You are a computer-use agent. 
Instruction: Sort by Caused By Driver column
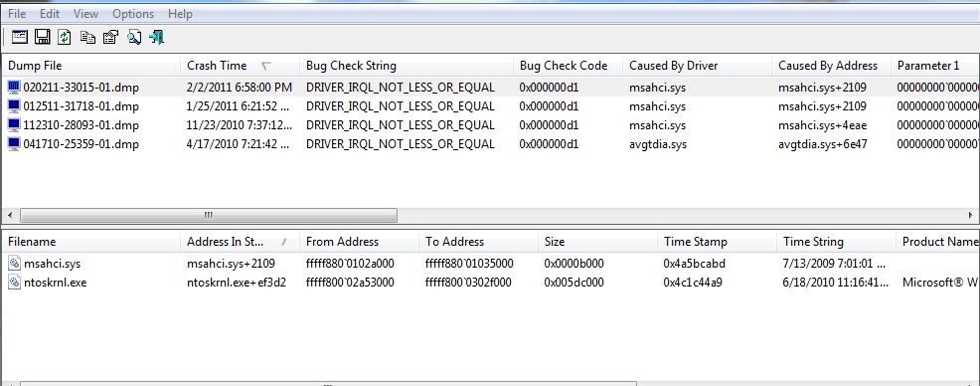tap(697, 66)
